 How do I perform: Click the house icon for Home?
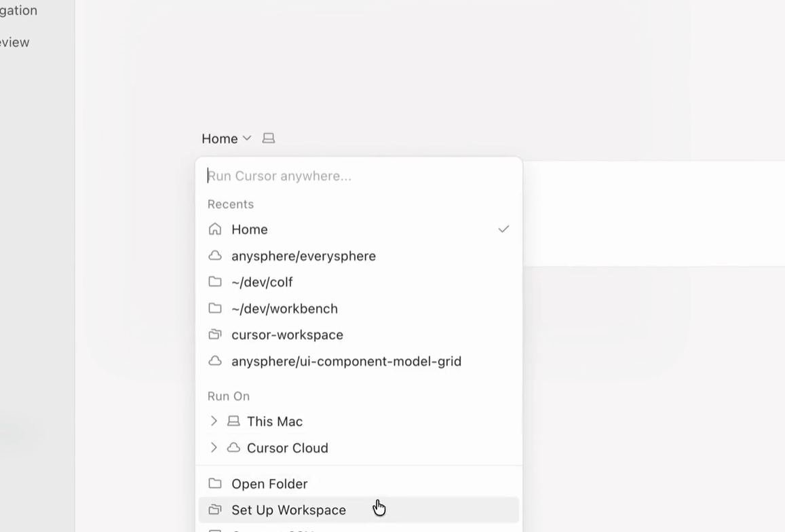pos(215,229)
